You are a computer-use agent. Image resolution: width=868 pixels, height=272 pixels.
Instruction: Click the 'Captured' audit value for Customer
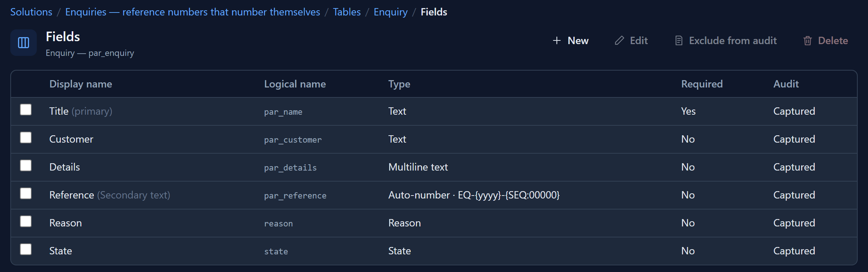794,139
